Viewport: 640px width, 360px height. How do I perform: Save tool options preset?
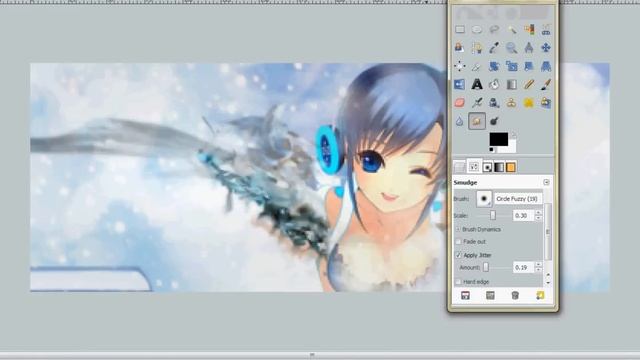(465, 296)
